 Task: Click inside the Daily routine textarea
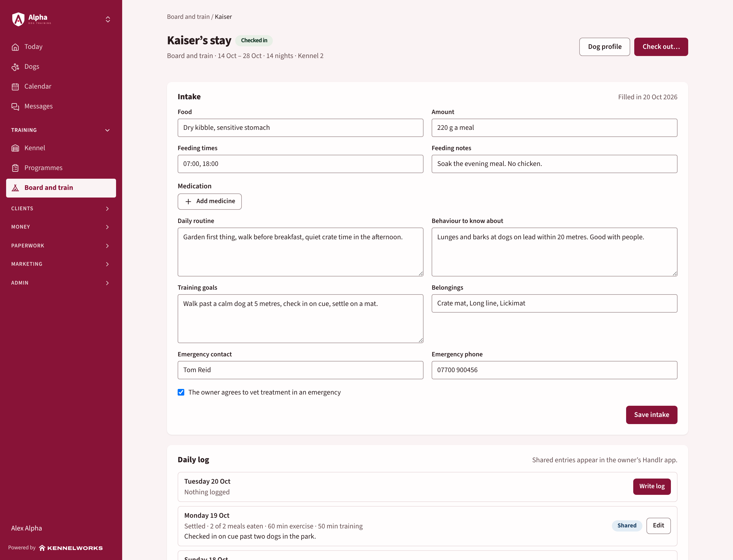pyautogui.click(x=300, y=252)
